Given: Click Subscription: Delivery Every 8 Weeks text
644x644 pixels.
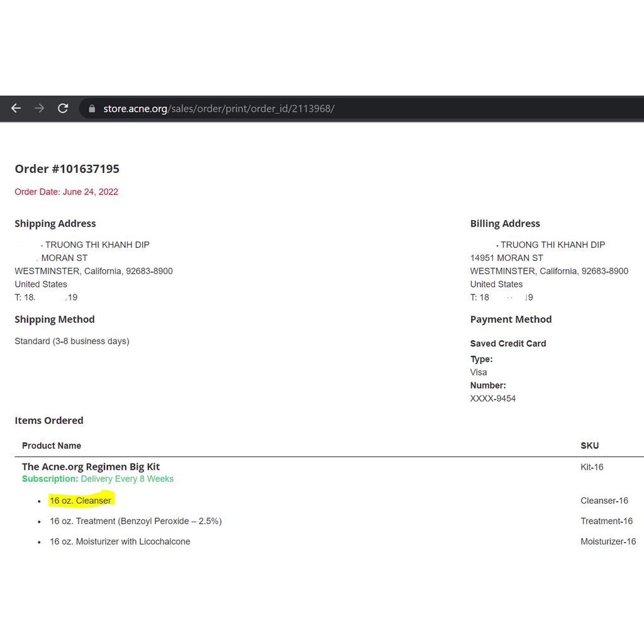Looking at the screenshot, I should pos(97,479).
